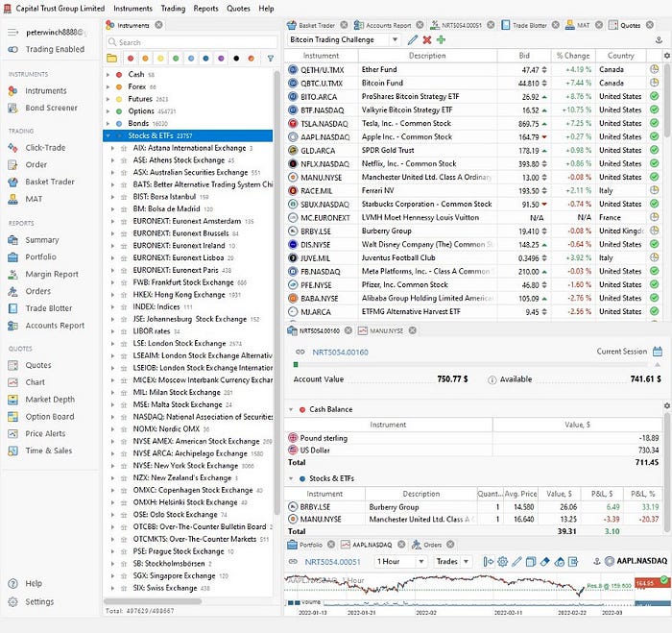Viewport: 672px width, 633px height.
Task: Switch to the Trade Blotter tab
Action: click(529, 25)
